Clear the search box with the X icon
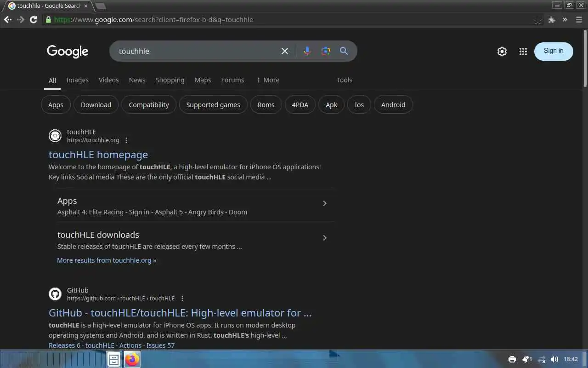This screenshot has width=588, height=368. pos(285,51)
